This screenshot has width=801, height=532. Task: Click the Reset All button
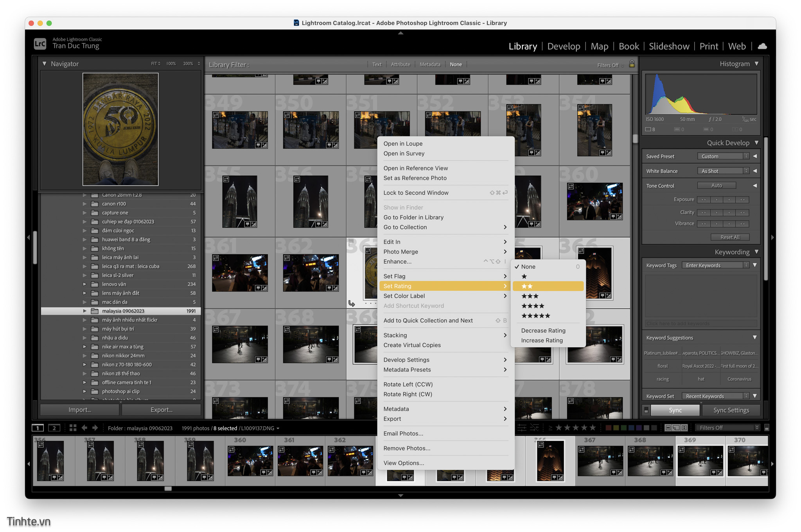coord(730,237)
